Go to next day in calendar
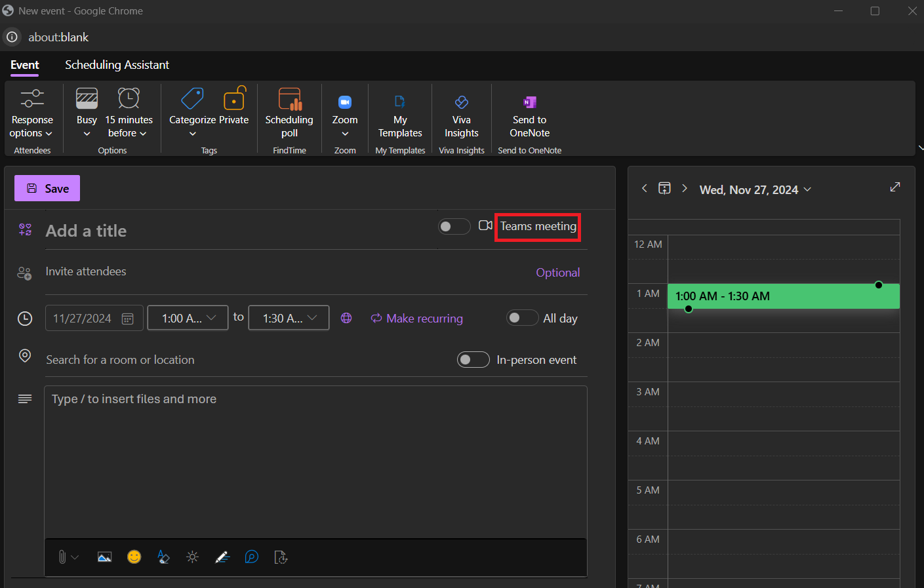This screenshot has height=588, width=924. (x=685, y=189)
